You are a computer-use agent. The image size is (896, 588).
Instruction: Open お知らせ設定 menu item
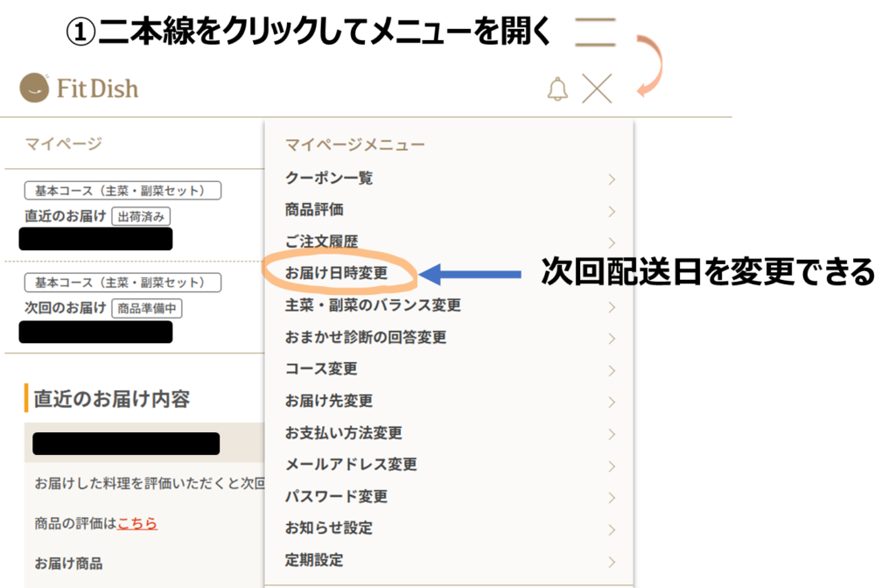[x=329, y=528]
